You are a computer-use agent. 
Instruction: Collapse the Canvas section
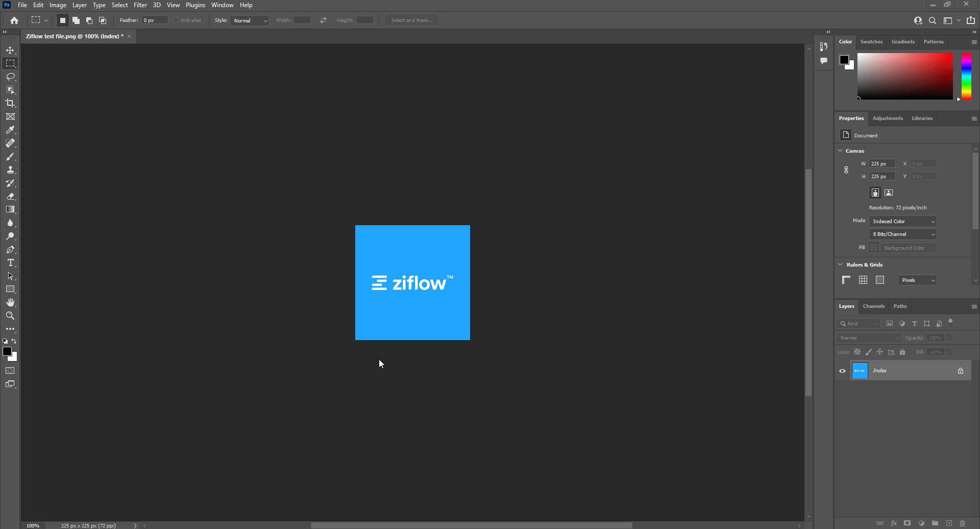tap(840, 151)
